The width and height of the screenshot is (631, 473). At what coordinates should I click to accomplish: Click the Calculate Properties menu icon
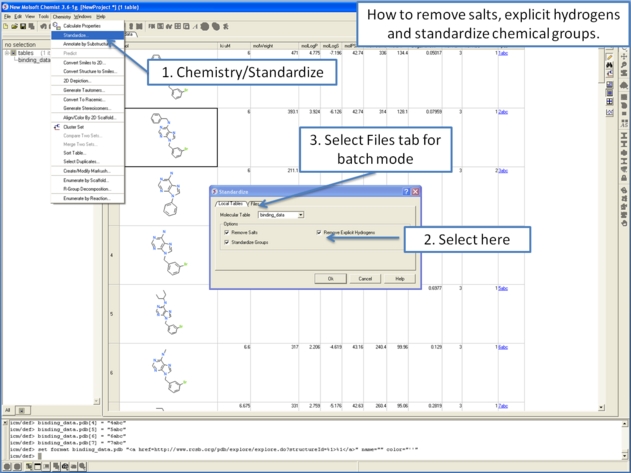tap(56, 26)
